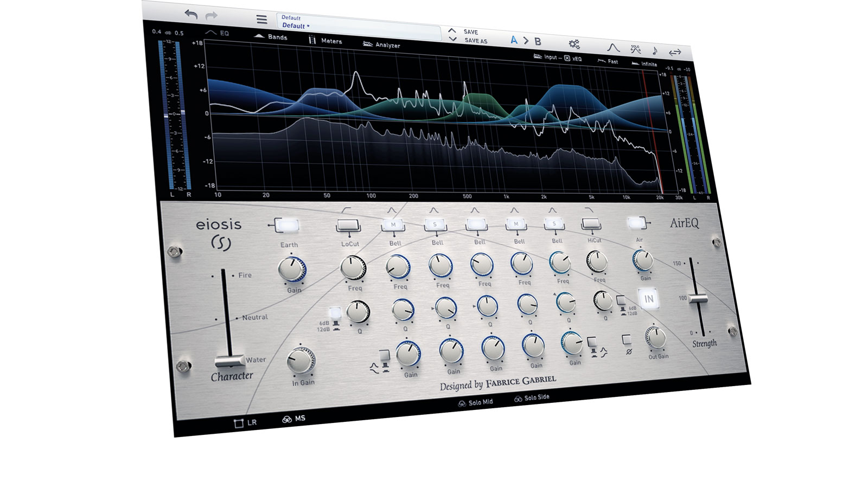Enable Solo Mid
Image resolution: width=868 pixels, height=488 pixels.
[476, 403]
